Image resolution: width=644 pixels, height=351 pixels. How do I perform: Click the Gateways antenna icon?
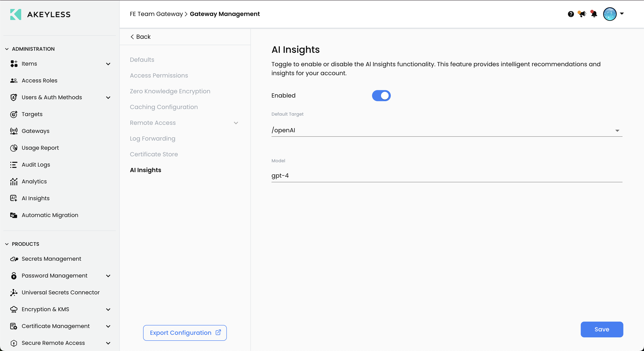(x=14, y=131)
